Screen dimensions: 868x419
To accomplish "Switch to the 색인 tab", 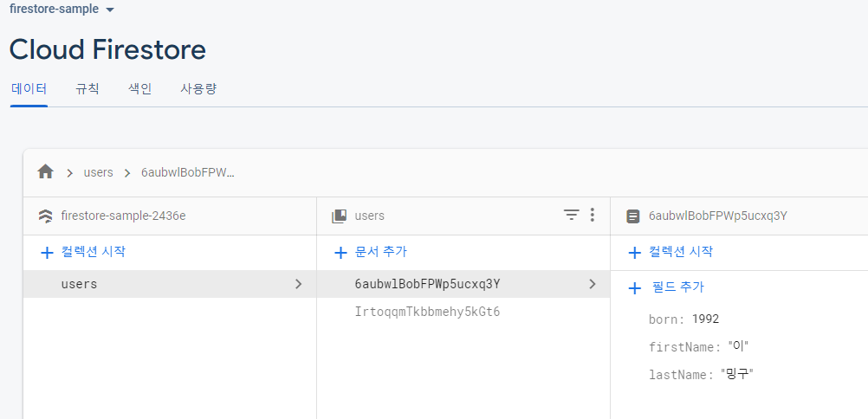I will tap(139, 89).
